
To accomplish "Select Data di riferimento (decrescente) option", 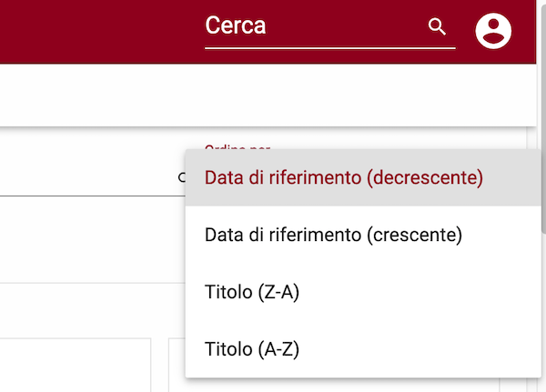I will (344, 177).
